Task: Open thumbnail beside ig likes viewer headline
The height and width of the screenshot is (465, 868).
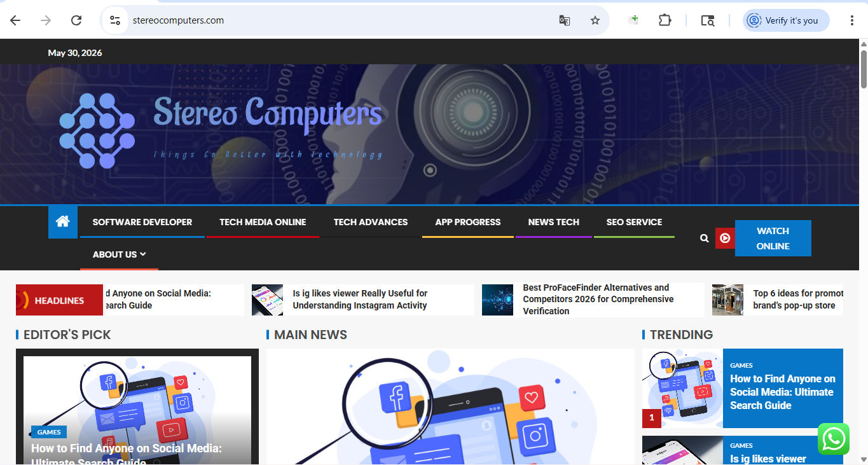Action: 267,300
